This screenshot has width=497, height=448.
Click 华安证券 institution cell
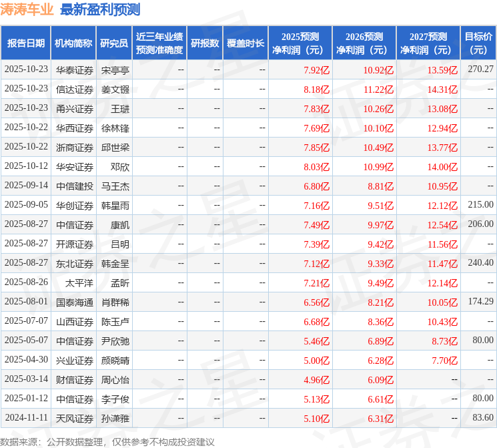click(75, 167)
